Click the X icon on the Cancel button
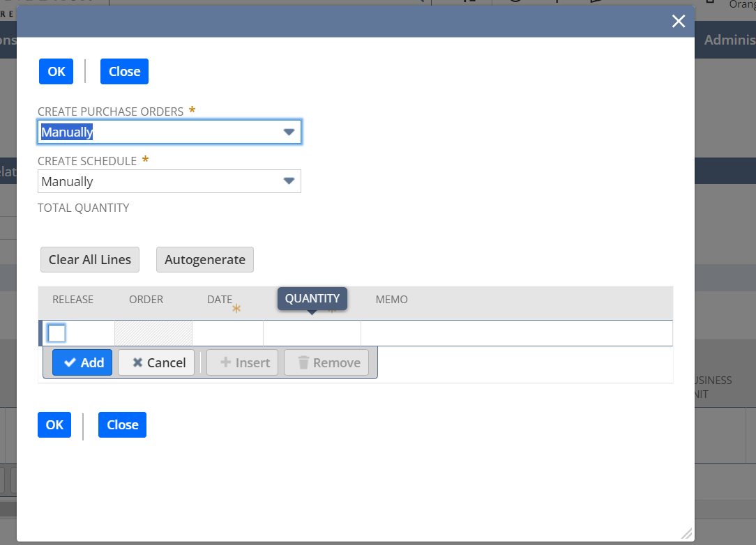Viewport: 756px width, 545px height. tap(139, 362)
